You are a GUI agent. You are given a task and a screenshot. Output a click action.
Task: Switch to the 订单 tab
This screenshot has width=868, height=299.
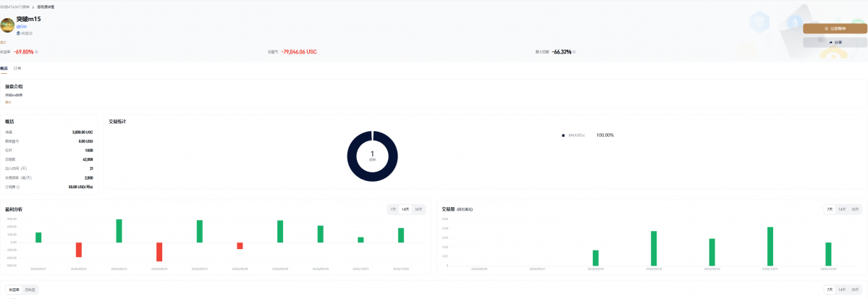coord(17,69)
